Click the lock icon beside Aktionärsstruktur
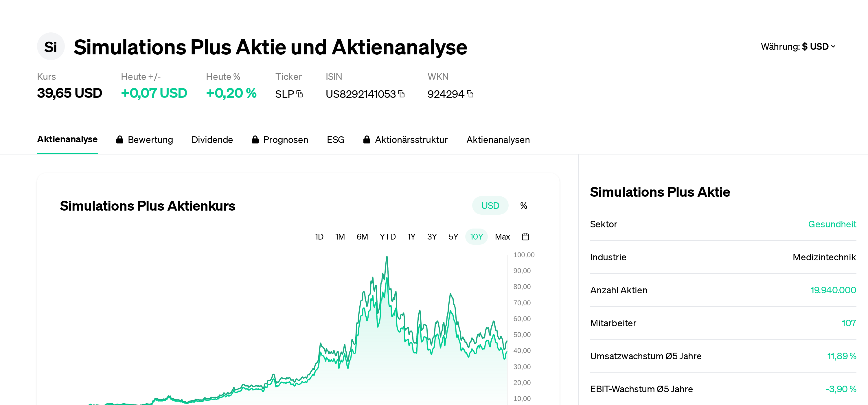This screenshot has width=868, height=405. pyautogui.click(x=367, y=139)
